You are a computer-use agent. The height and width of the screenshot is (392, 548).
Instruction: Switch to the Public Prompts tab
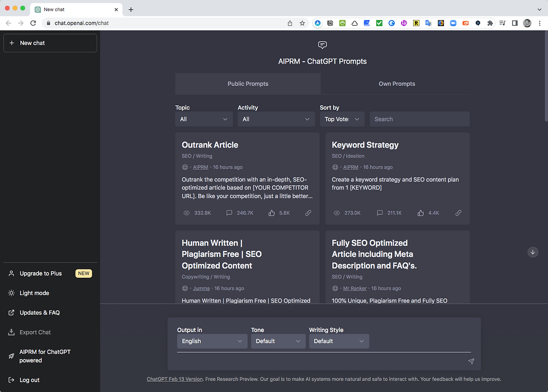[248, 84]
